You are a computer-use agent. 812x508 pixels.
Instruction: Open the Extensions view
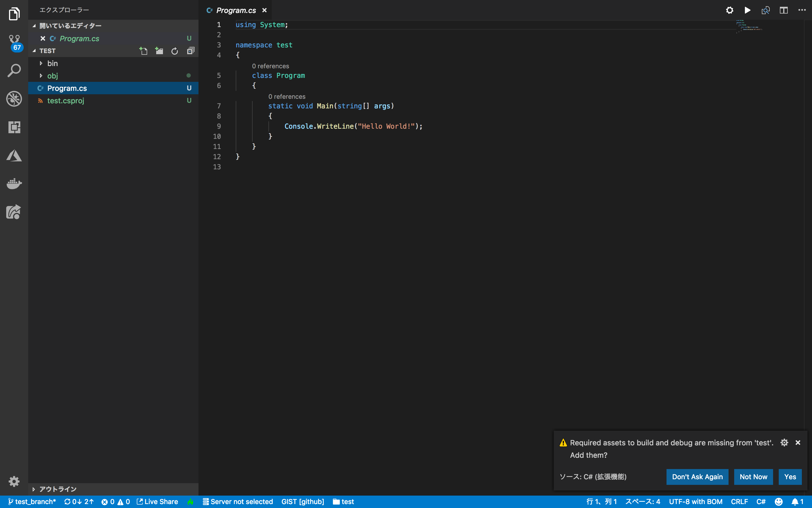[14, 127]
